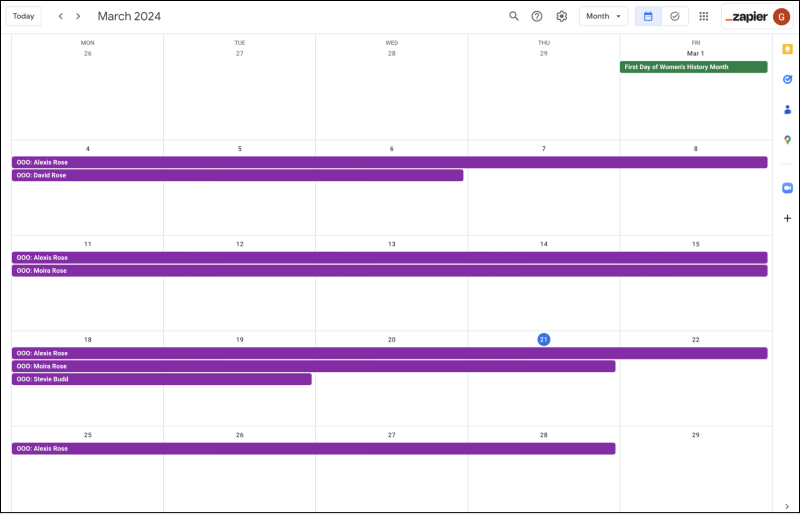Open Google Maps in side panel

[x=787, y=139]
